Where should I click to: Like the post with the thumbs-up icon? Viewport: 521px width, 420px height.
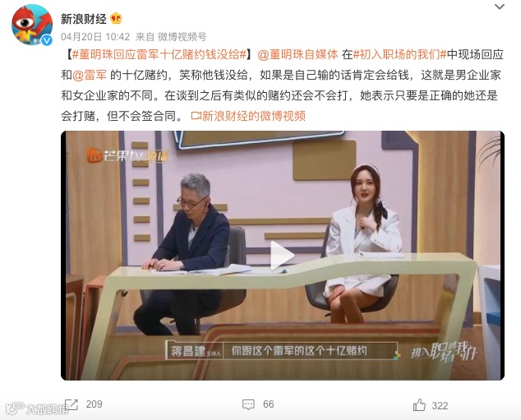419,404
